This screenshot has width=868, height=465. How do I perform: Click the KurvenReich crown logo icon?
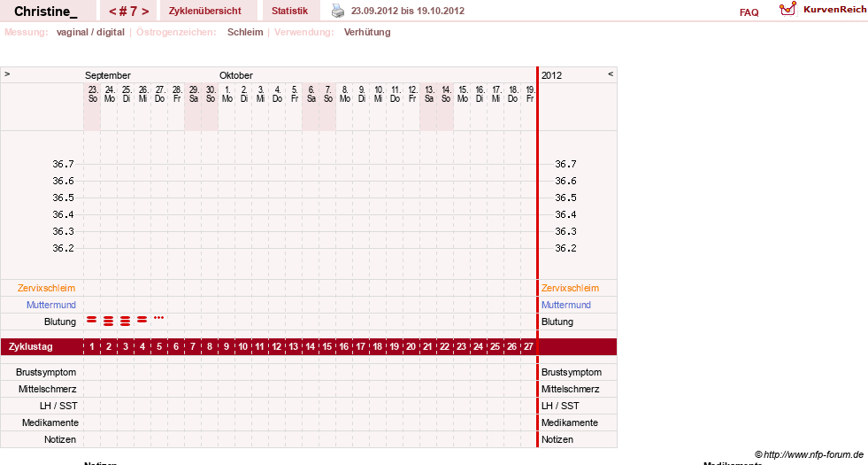pyautogui.click(x=787, y=9)
